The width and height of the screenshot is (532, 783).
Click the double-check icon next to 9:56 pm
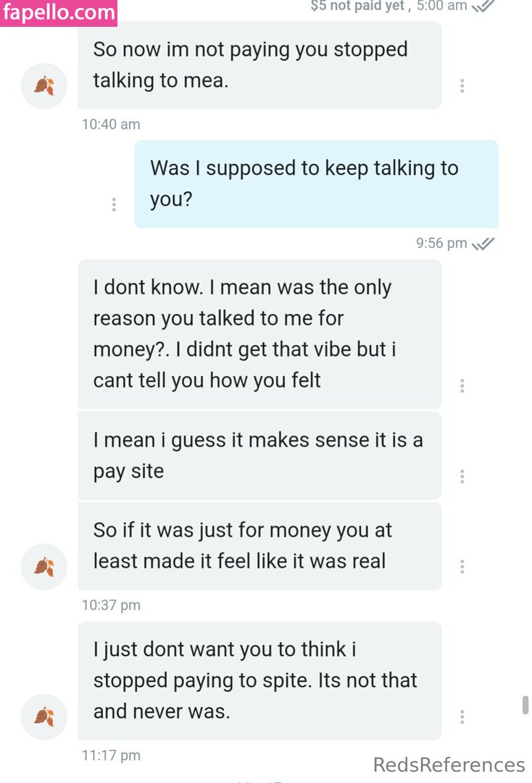pyautogui.click(x=483, y=244)
